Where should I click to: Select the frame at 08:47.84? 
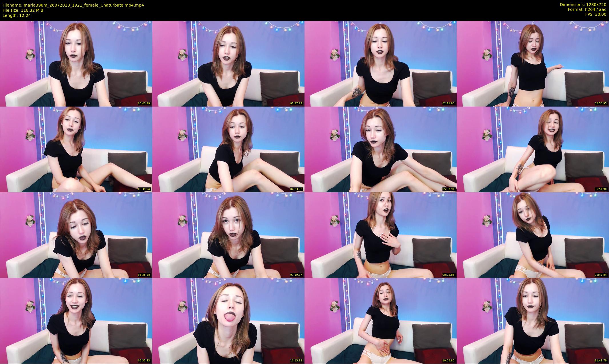533,235
